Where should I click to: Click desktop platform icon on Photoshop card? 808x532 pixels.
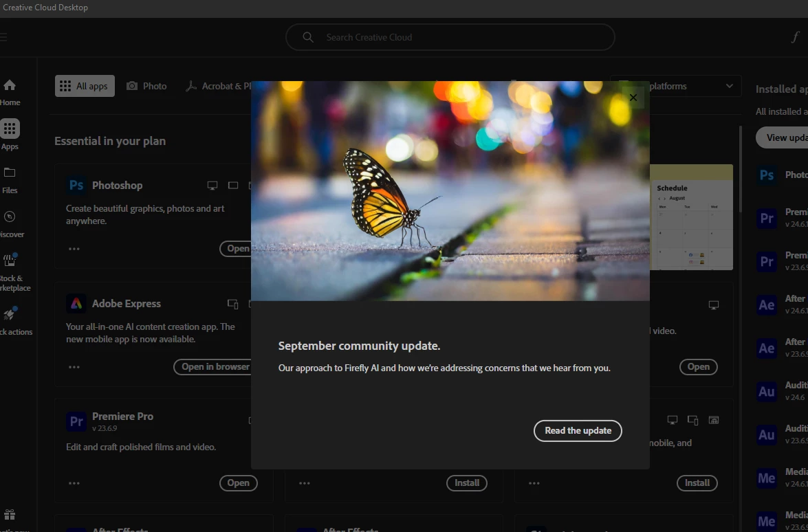pos(212,186)
